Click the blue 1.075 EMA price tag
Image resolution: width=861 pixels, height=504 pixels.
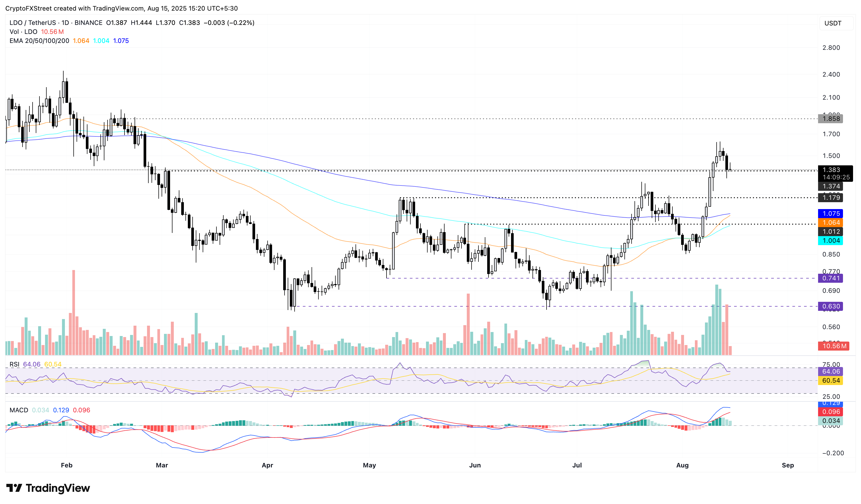(830, 214)
